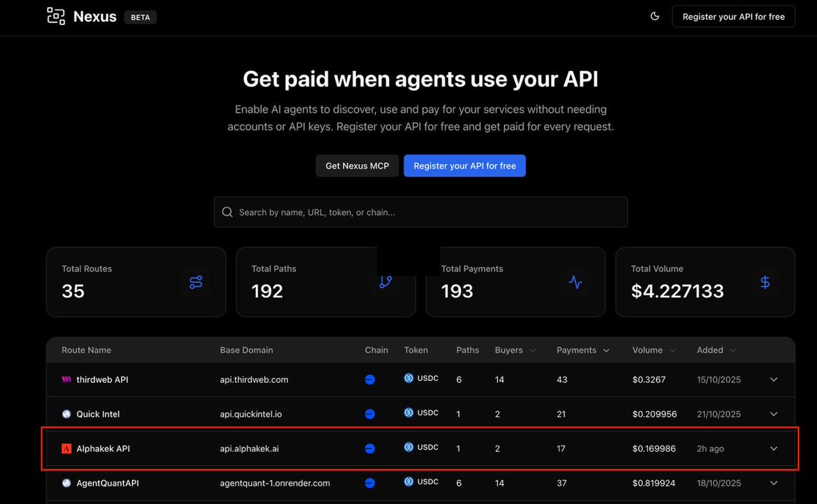Focus the search by name, URL field
This screenshot has height=504, width=817.
click(x=421, y=212)
